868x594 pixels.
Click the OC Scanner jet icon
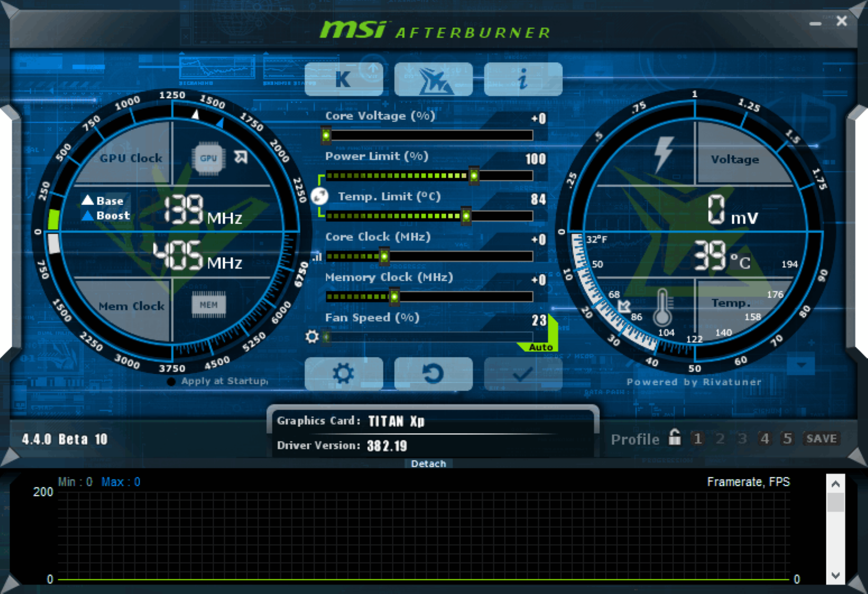point(433,79)
